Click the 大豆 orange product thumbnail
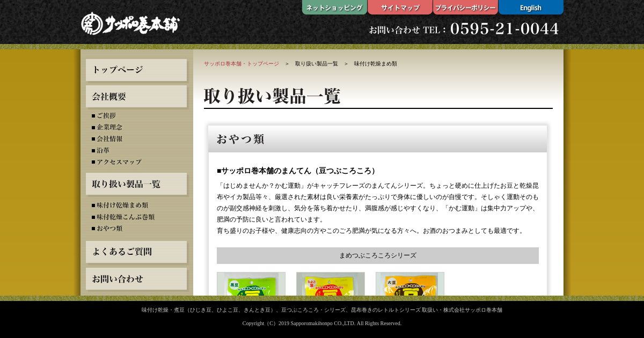This screenshot has height=338, width=644. (410, 284)
